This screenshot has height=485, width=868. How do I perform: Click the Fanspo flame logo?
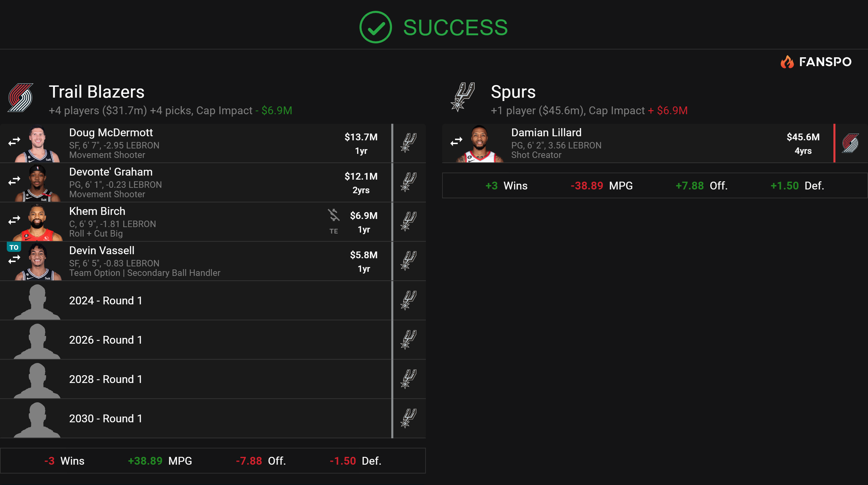787,62
